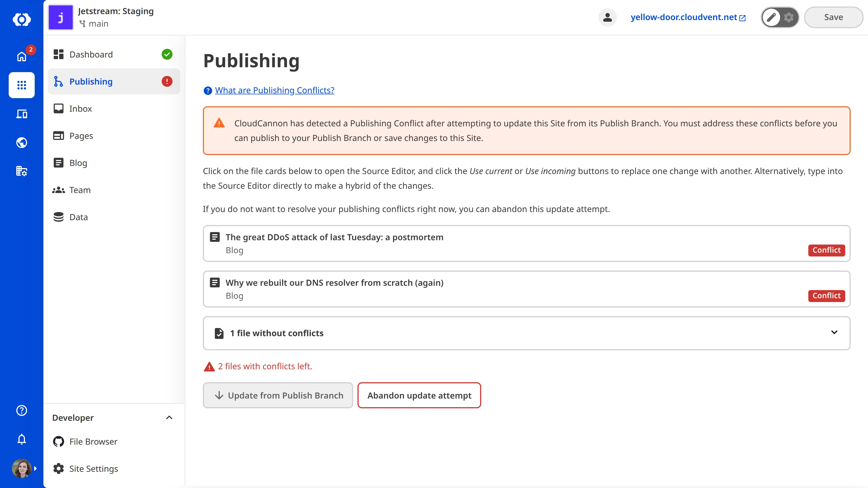
Task: Click Update from Publish Branch button
Action: (278, 395)
